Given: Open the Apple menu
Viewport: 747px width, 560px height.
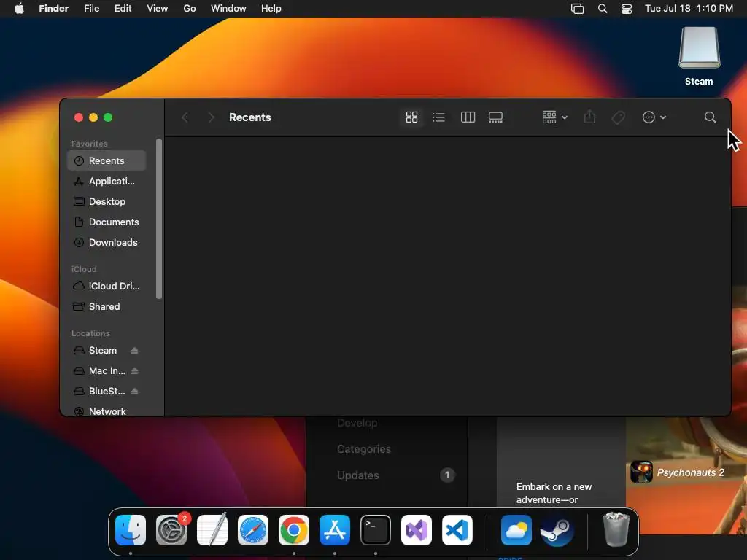Looking at the screenshot, I should point(19,9).
